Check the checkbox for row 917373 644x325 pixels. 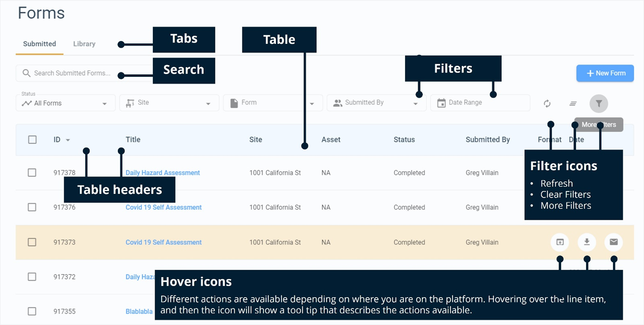click(32, 242)
